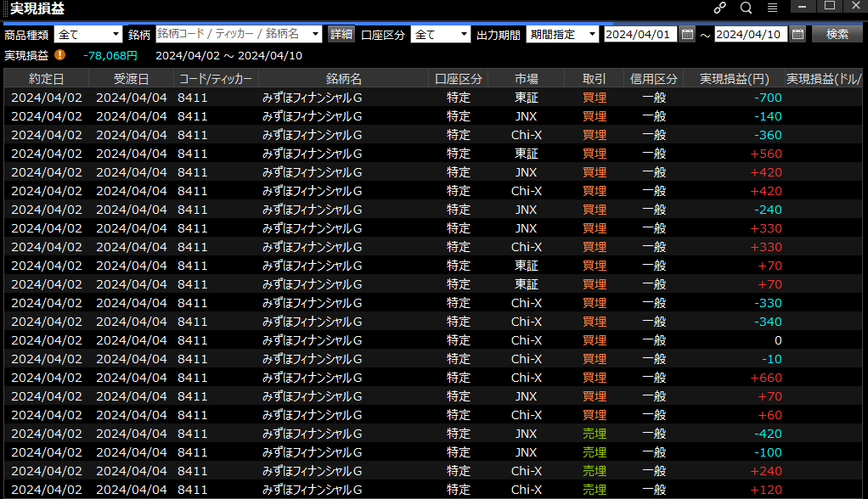
Task: Select the row with profit -10
Action: [x=433, y=359]
